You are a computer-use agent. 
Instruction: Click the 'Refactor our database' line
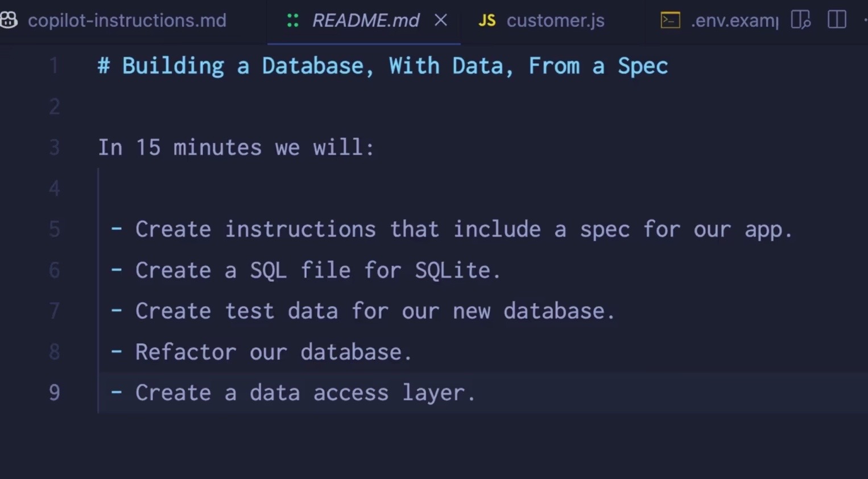[x=261, y=352]
